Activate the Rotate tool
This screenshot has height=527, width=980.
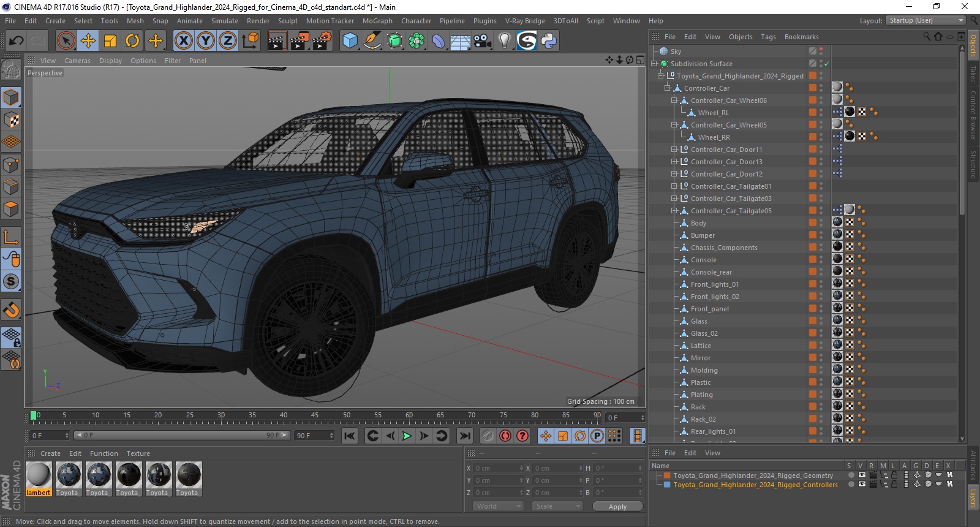[132, 41]
